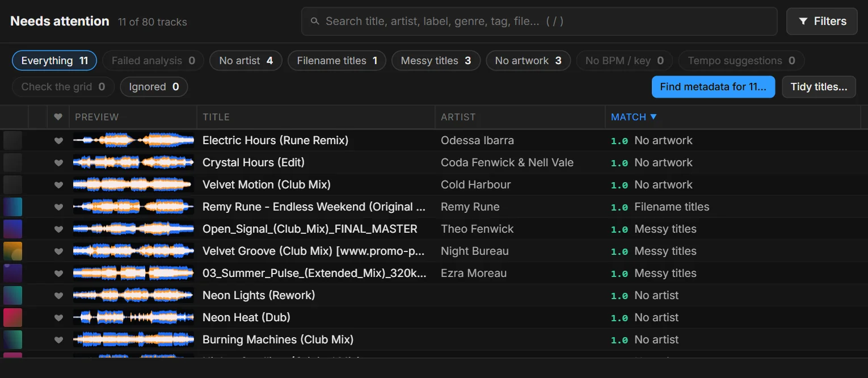
Task: Click artist name Odessa Ibarra
Action: [x=477, y=140]
